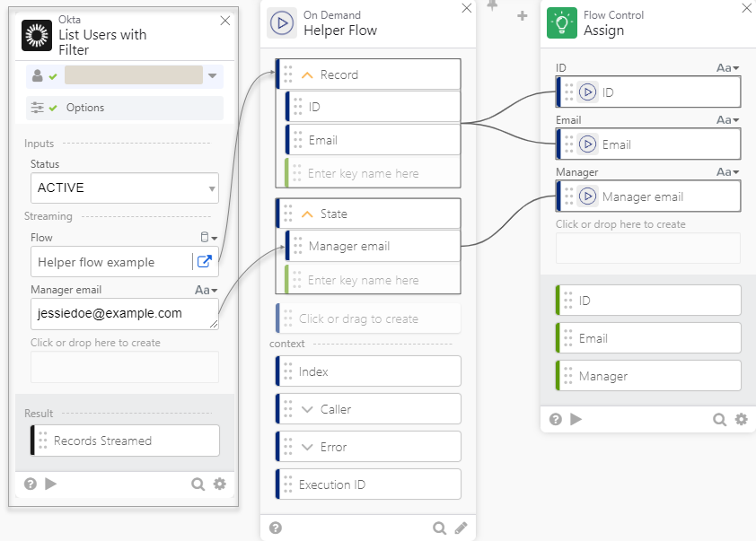Click the pin icon above the flow

tap(492, 7)
